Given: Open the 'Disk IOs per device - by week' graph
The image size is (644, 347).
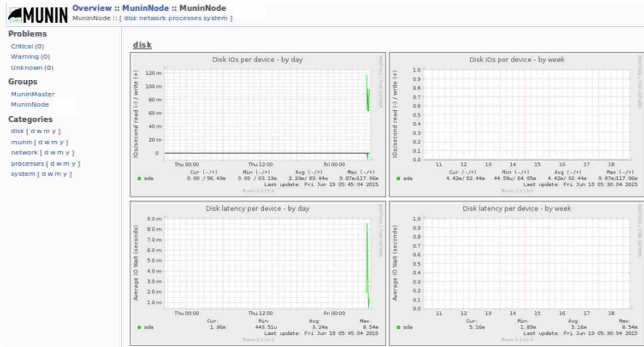Looking at the screenshot, I should pyautogui.click(x=517, y=125).
